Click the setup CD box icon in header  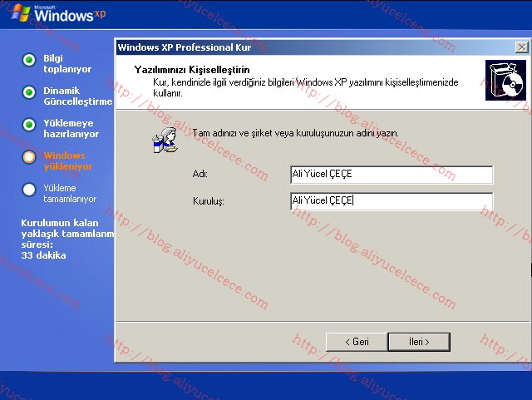(x=505, y=81)
